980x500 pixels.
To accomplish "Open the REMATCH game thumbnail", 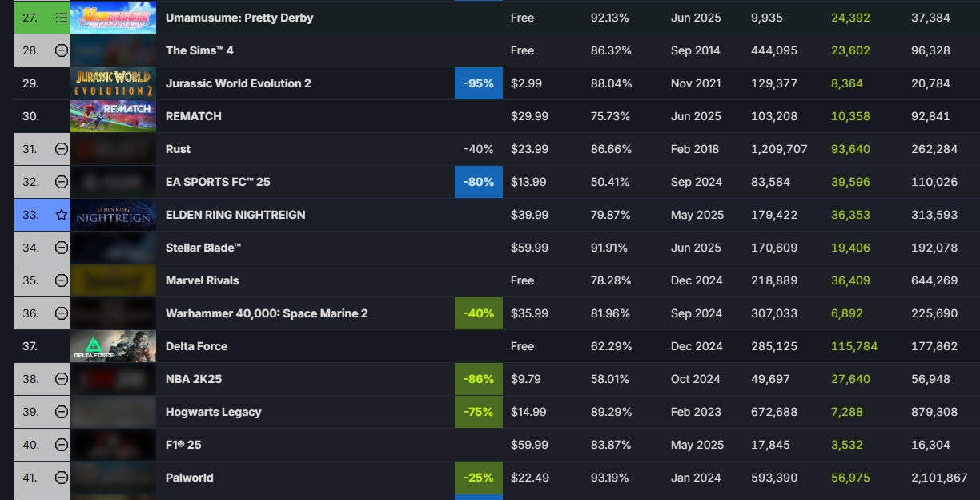I will (113, 116).
